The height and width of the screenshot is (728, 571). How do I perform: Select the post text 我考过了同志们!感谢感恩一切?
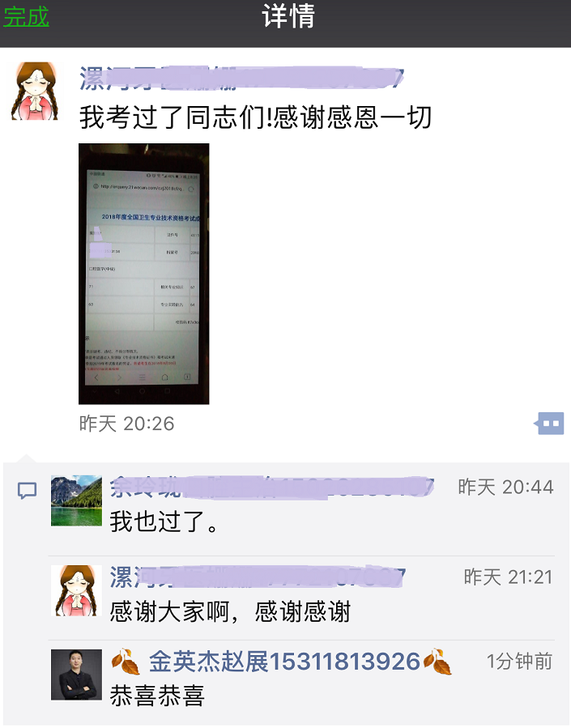(x=256, y=117)
